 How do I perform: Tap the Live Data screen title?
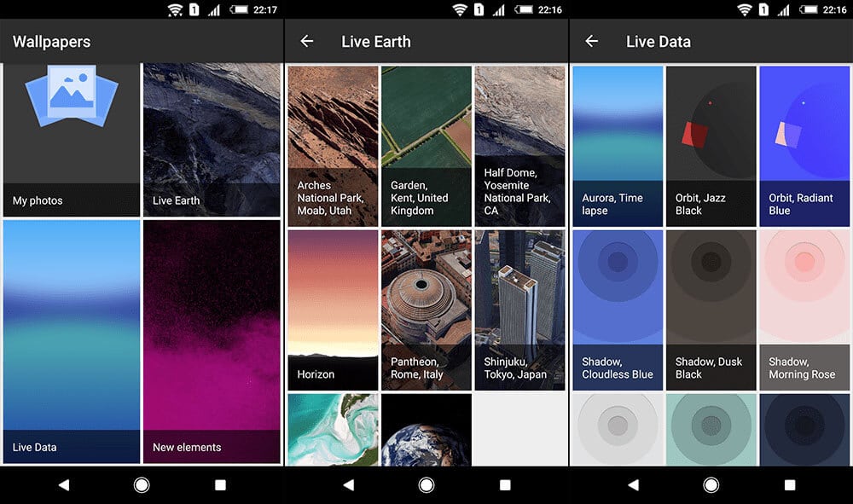coord(659,42)
